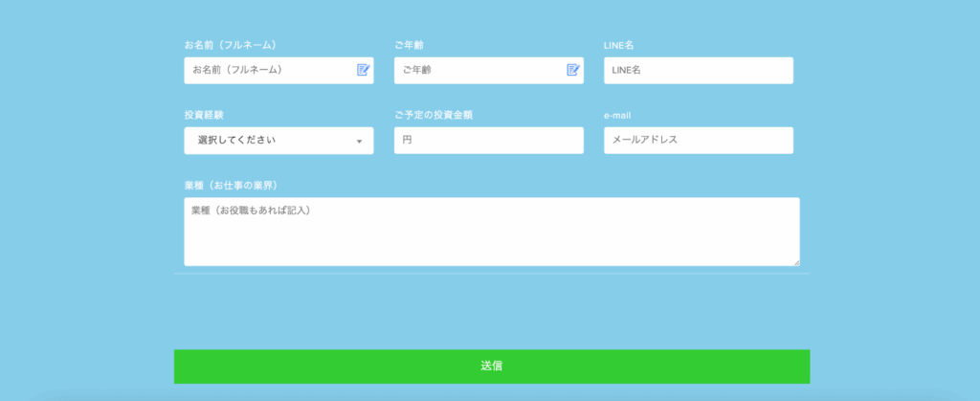The image size is (980, 401).
Task: Click the お名前（フルネーム）label
Action: (x=231, y=45)
